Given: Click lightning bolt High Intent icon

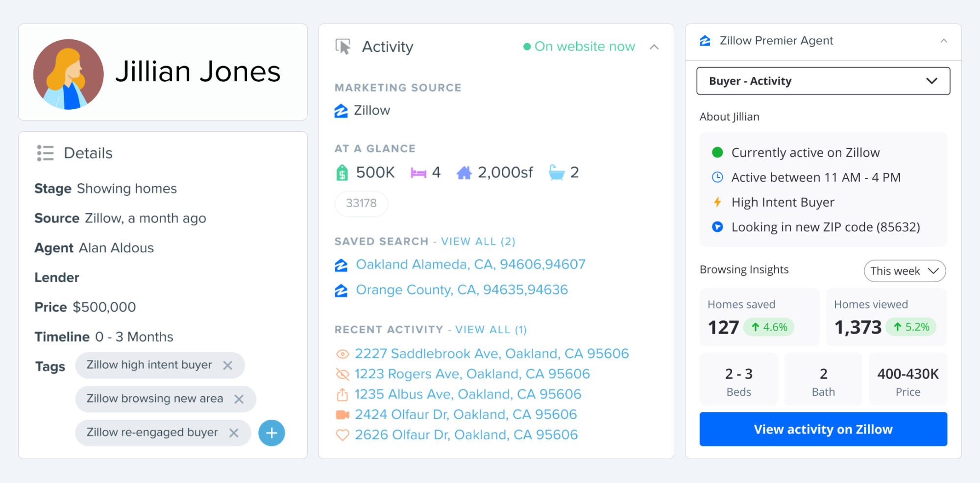Looking at the screenshot, I should 717,202.
